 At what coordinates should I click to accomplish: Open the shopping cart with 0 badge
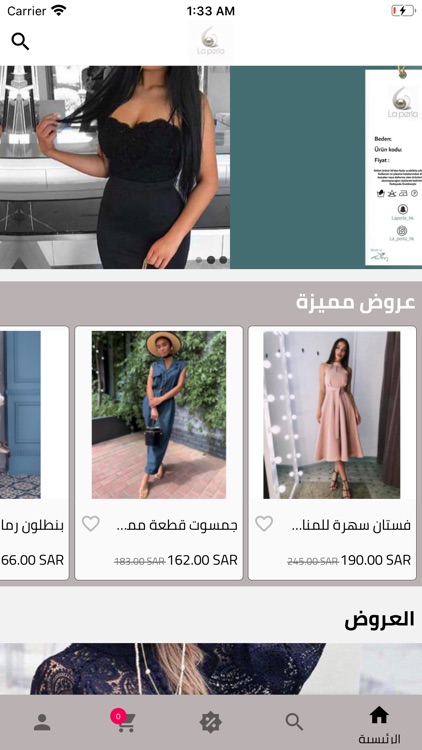tap(124, 721)
